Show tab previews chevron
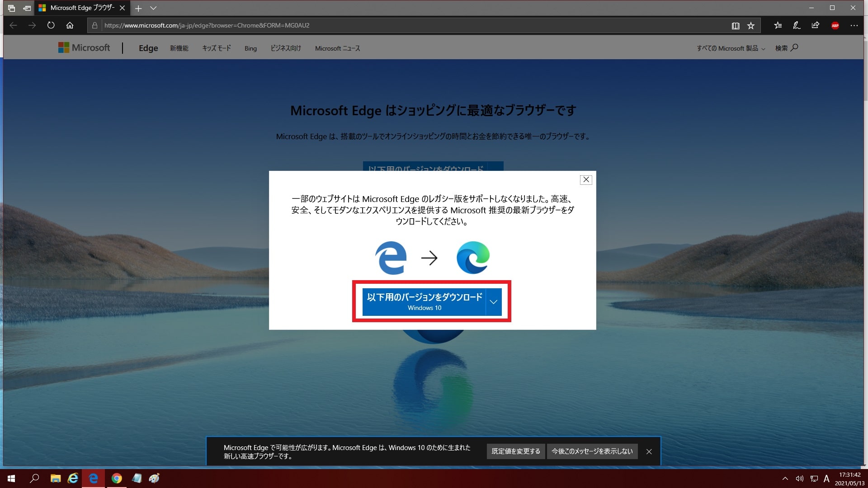868x488 pixels. [x=153, y=8]
